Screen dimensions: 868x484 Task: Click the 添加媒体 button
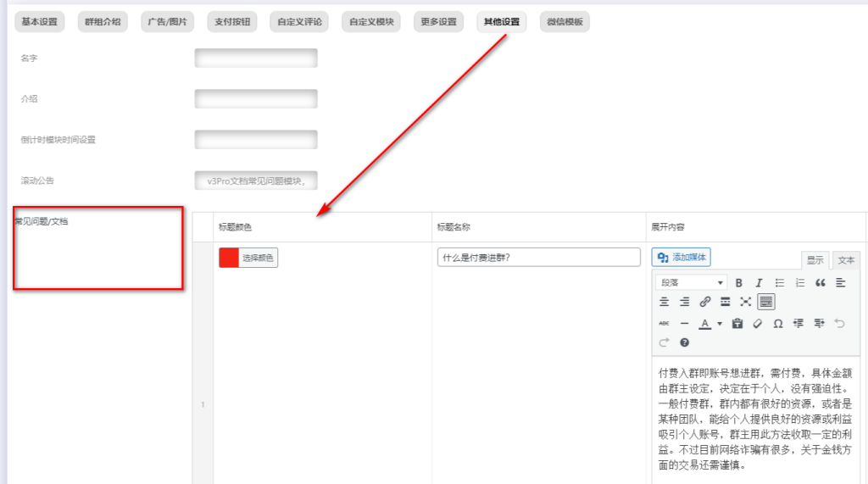click(682, 258)
